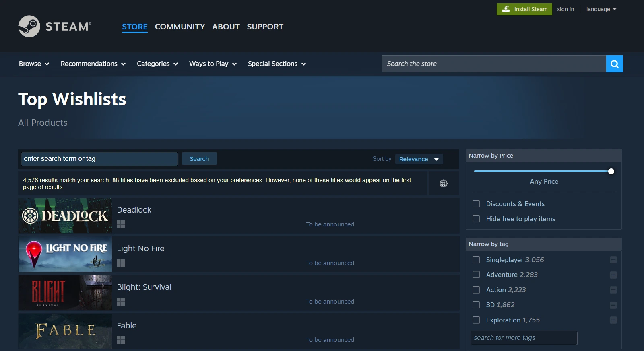Image resolution: width=644 pixels, height=351 pixels.
Task: Open the Blight: Survival title
Action: [144, 287]
